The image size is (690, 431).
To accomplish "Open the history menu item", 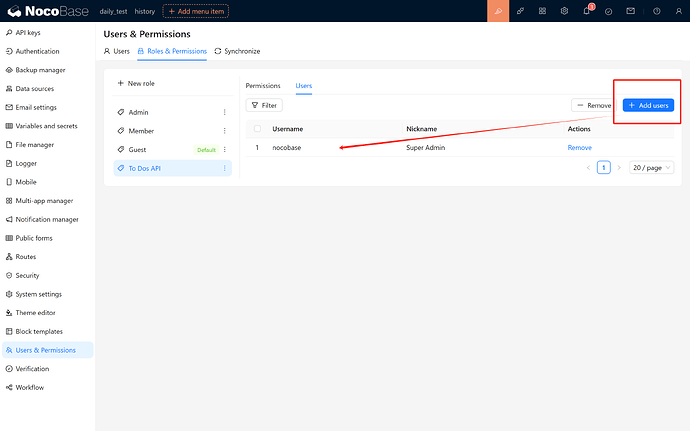I will tap(145, 11).
